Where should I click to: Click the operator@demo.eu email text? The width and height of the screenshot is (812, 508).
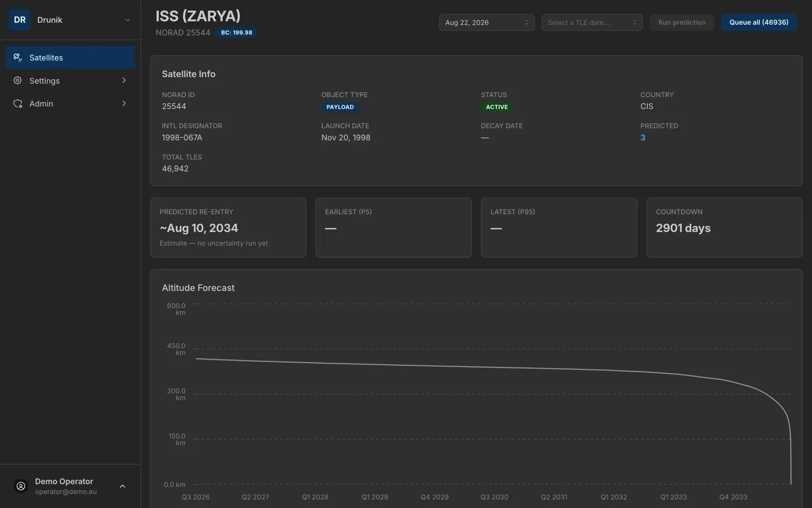pos(66,492)
